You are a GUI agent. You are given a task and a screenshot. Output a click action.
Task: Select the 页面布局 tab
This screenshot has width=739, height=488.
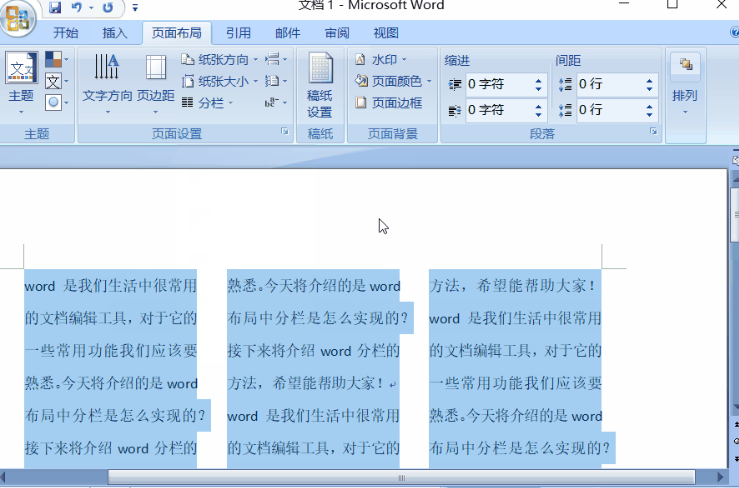click(177, 33)
